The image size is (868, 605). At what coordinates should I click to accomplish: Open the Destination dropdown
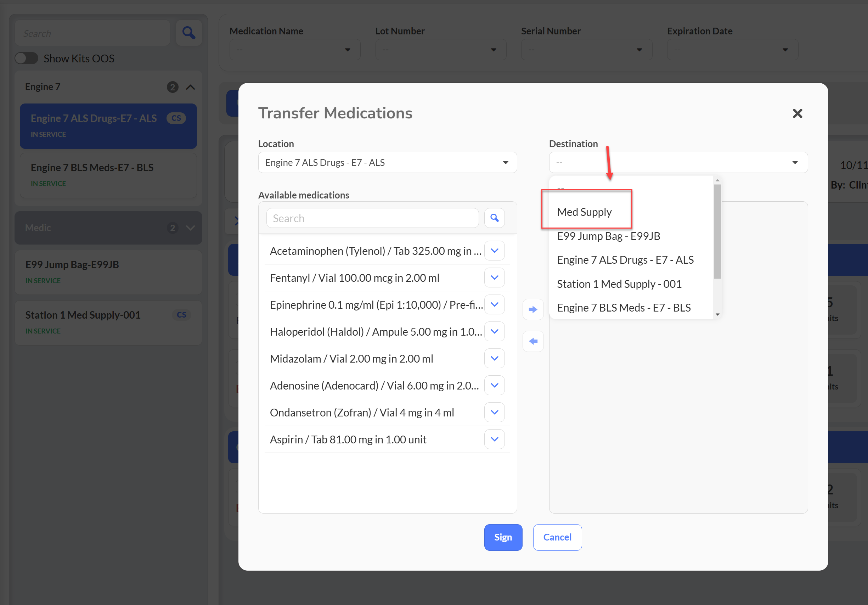point(678,162)
